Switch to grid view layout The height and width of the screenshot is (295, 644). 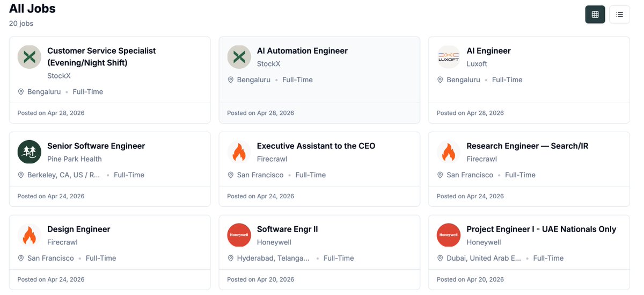pyautogui.click(x=595, y=15)
